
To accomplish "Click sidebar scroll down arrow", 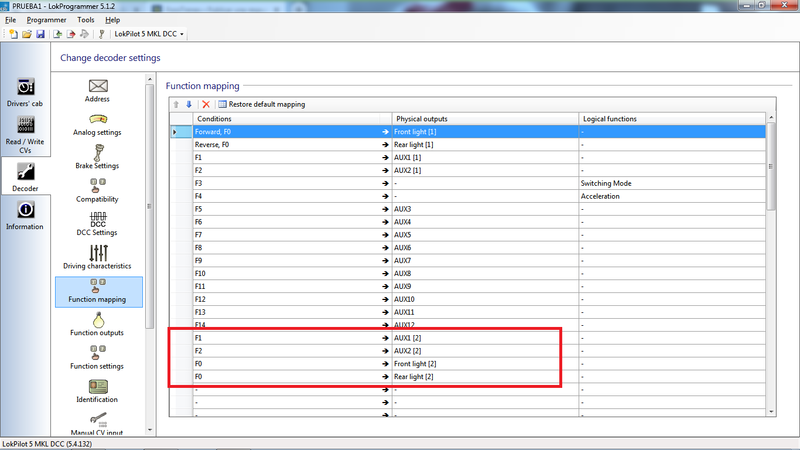I will 149,430.
